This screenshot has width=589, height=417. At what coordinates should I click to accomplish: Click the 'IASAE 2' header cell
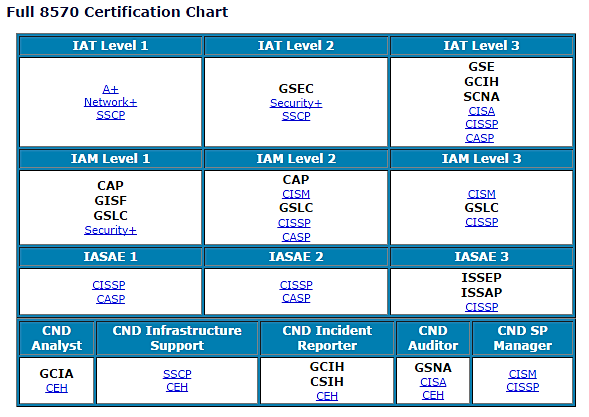296,257
